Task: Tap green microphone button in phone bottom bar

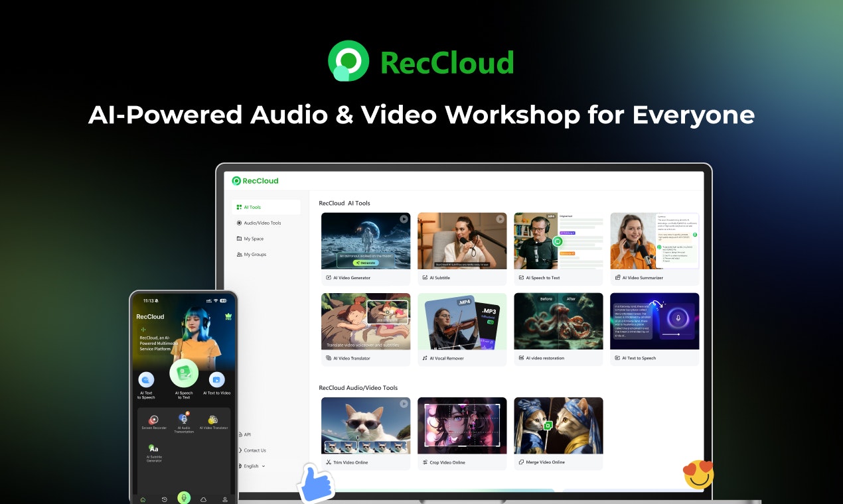Action: [184, 498]
